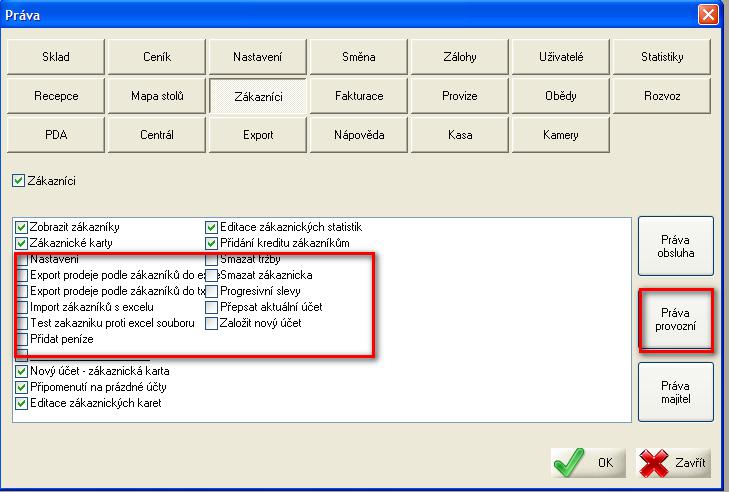Apply Práva obsluha preset
The image size is (729, 492).
tap(676, 246)
